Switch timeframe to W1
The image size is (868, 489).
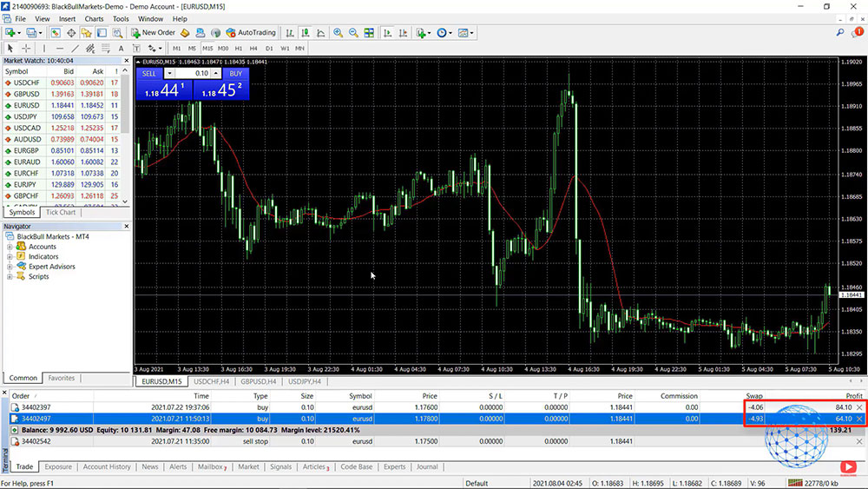click(x=285, y=48)
